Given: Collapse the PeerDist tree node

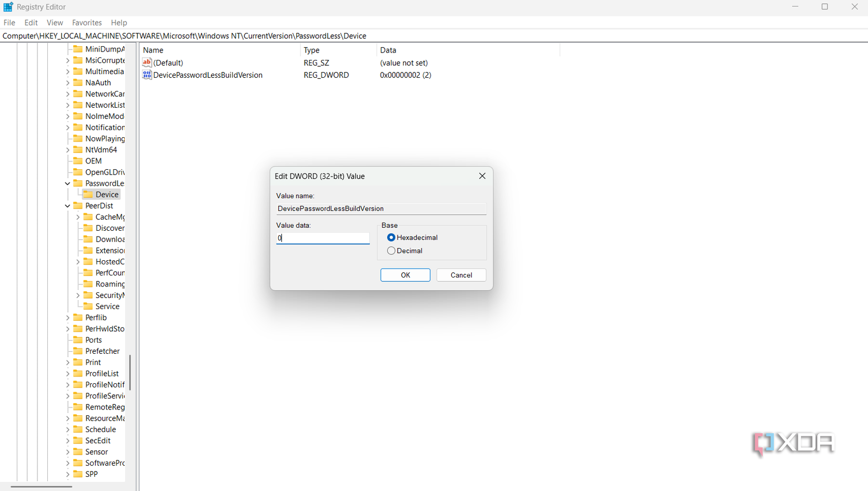Looking at the screenshot, I should (67, 206).
